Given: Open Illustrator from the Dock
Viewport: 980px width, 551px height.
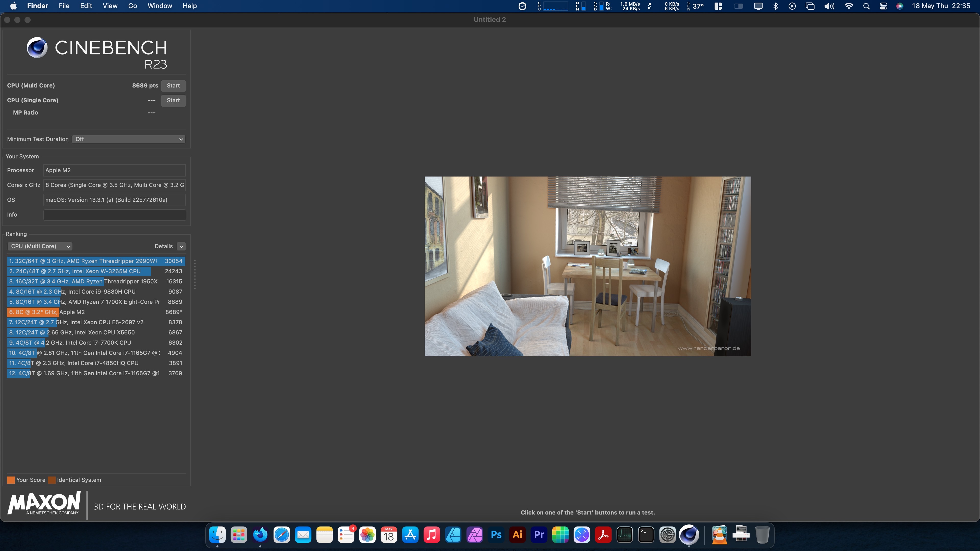Looking at the screenshot, I should 517,535.
